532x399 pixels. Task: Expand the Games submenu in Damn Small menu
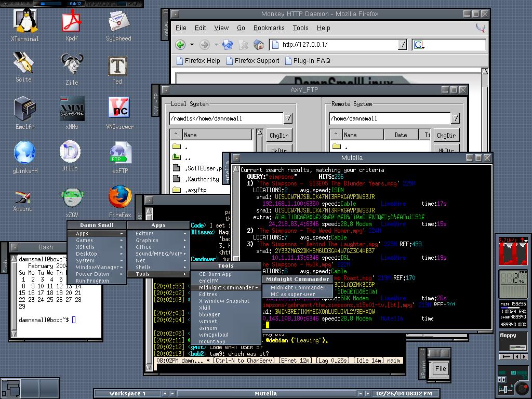coord(97,240)
